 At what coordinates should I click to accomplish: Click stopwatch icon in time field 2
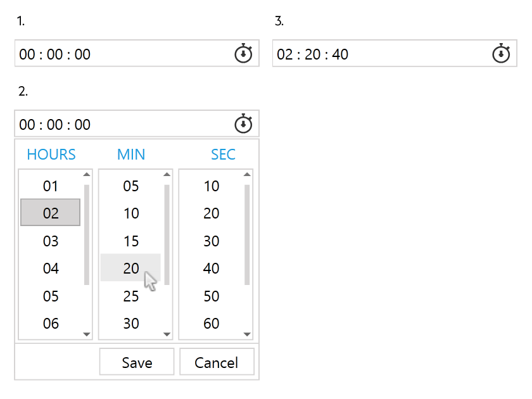[x=243, y=123]
